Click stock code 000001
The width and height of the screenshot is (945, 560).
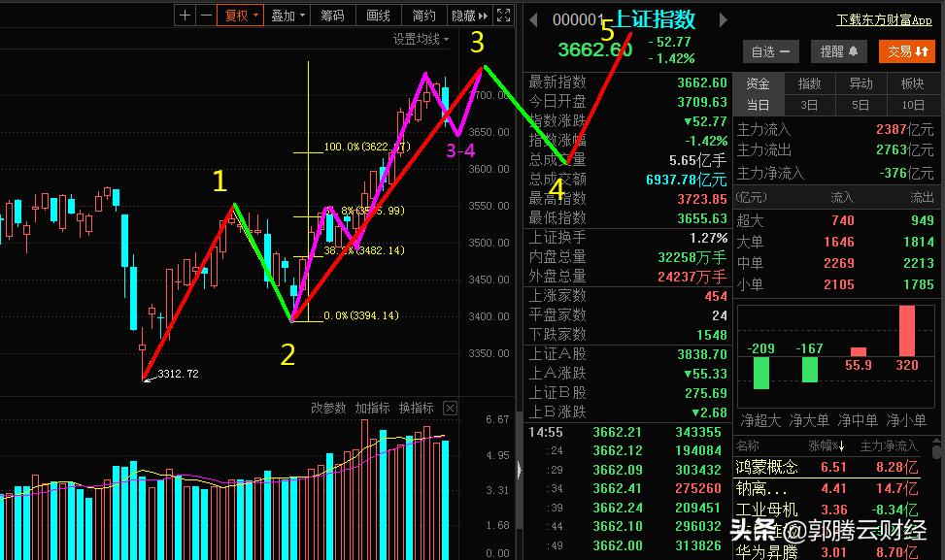tap(578, 20)
